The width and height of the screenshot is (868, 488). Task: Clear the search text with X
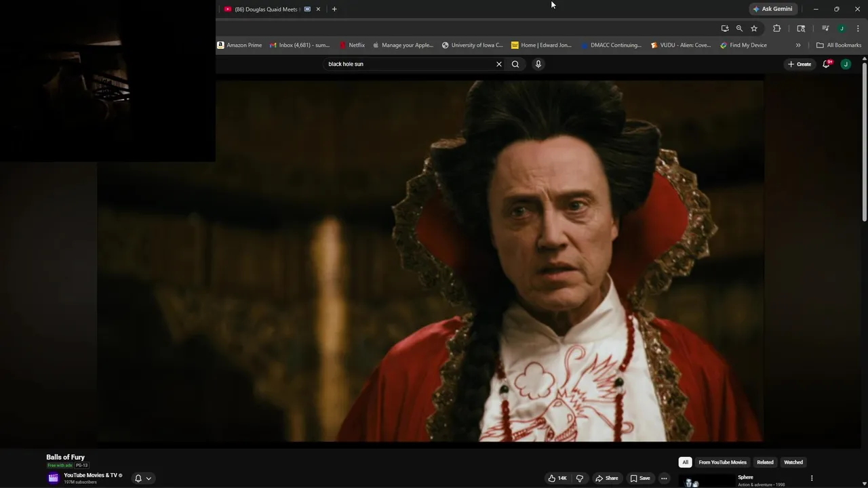[x=499, y=64]
